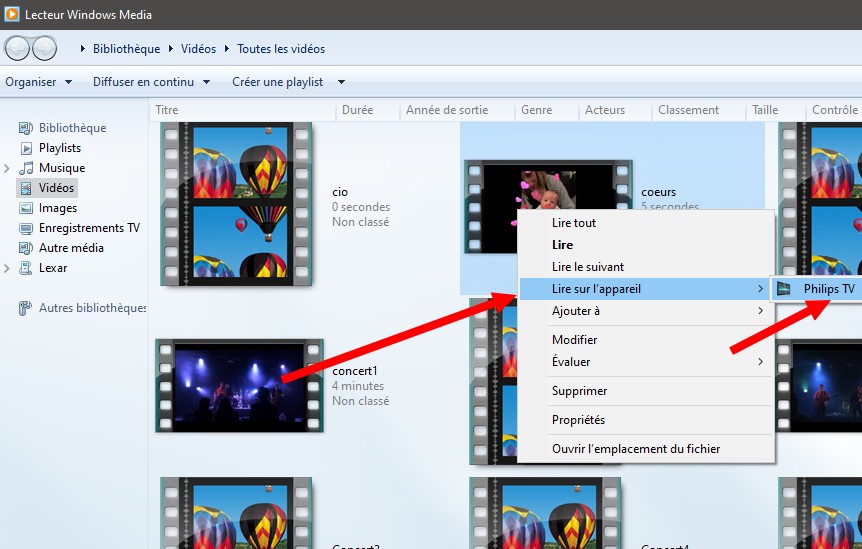Select Lire sur l'appareil menu entry
The width and height of the screenshot is (862, 549).
click(x=646, y=289)
